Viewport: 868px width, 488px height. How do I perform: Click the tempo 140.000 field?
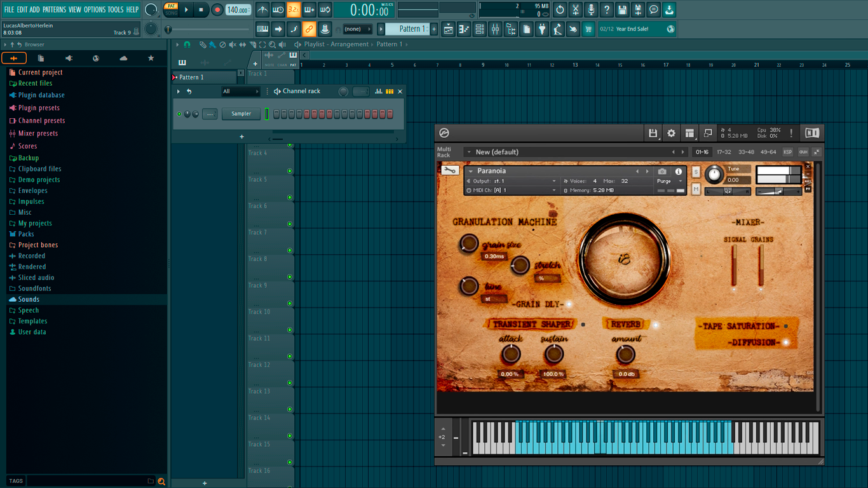tap(238, 10)
